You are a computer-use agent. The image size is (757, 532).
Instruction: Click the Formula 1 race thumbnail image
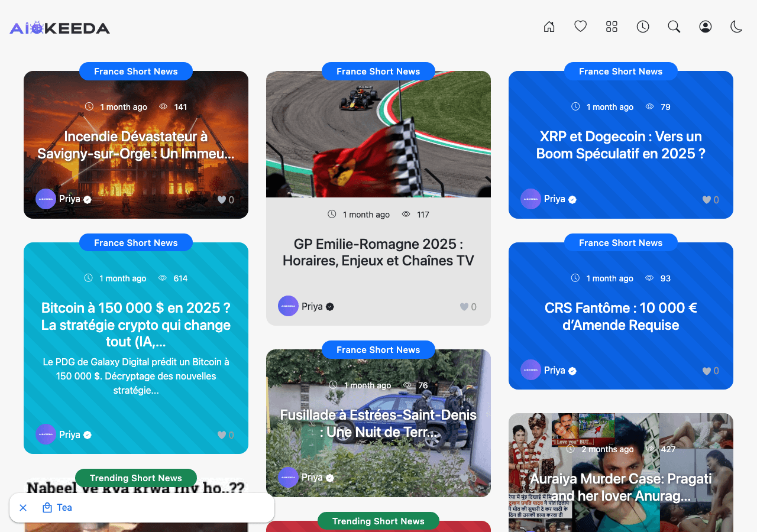378,134
